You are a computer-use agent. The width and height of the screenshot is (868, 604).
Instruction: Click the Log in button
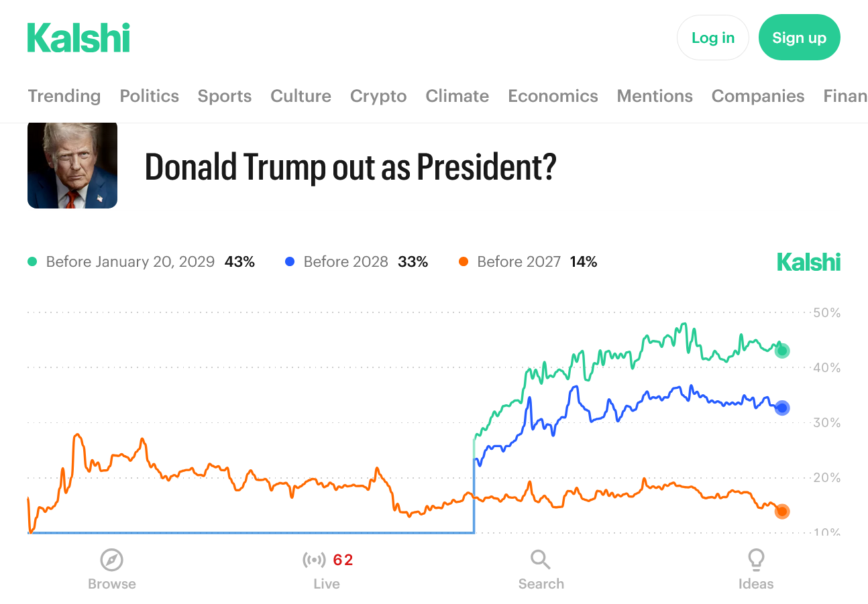712,38
